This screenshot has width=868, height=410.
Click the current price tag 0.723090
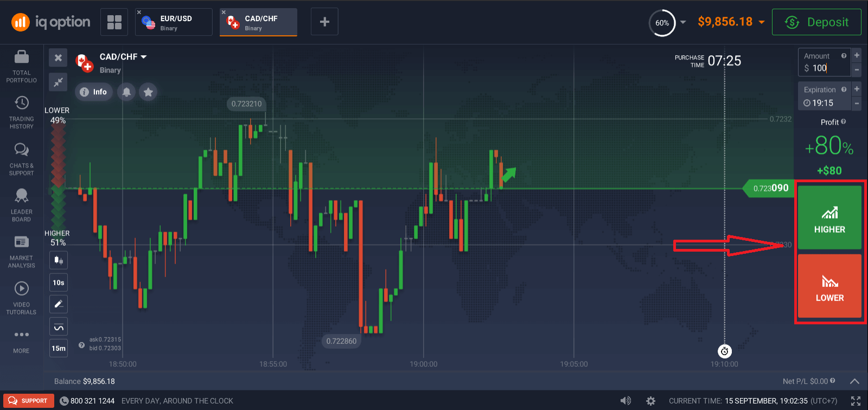(768, 188)
